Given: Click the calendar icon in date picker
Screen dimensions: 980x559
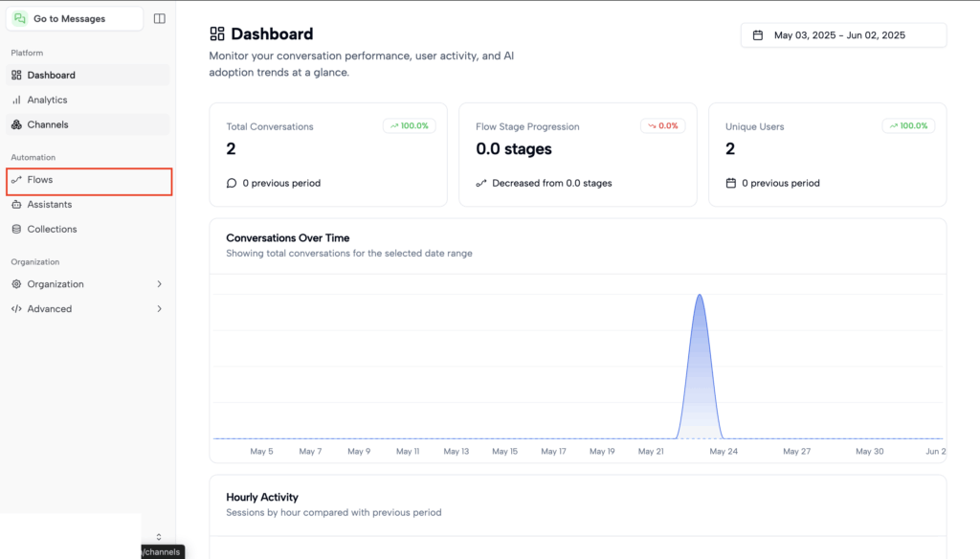Looking at the screenshot, I should pos(758,35).
